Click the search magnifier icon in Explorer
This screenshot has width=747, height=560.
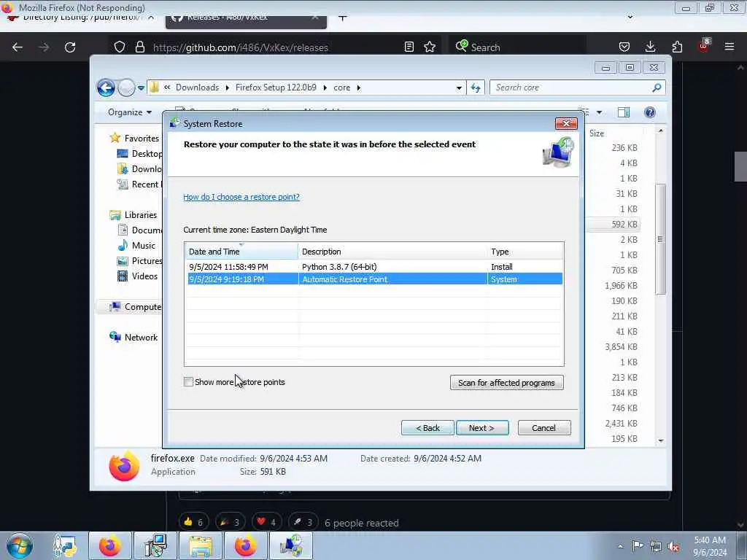click(657, 87)
